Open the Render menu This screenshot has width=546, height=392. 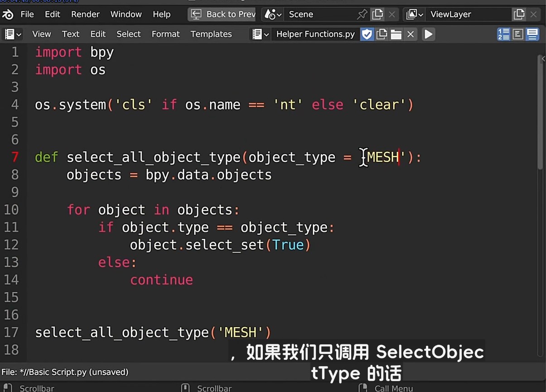[85, 15]
